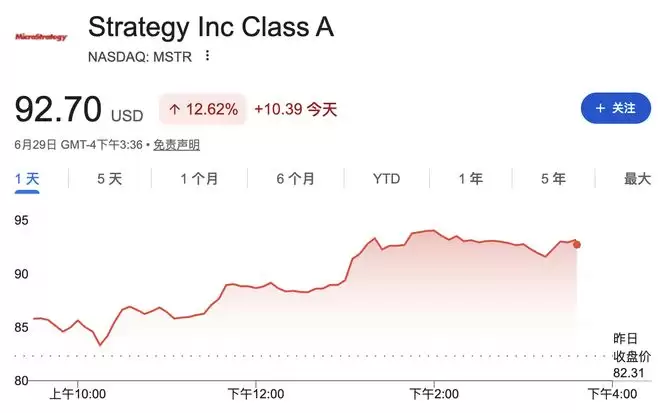Click the 昨日收盘价 82.31 label
This screenshot has height=413, width=660.
[x=631, y=356]
